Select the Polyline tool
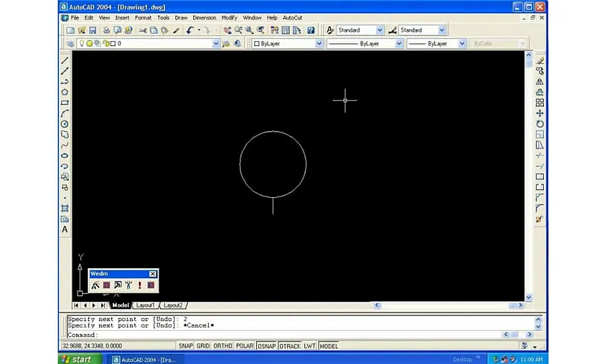Viewport: 607px width, 364px height. 65,82
